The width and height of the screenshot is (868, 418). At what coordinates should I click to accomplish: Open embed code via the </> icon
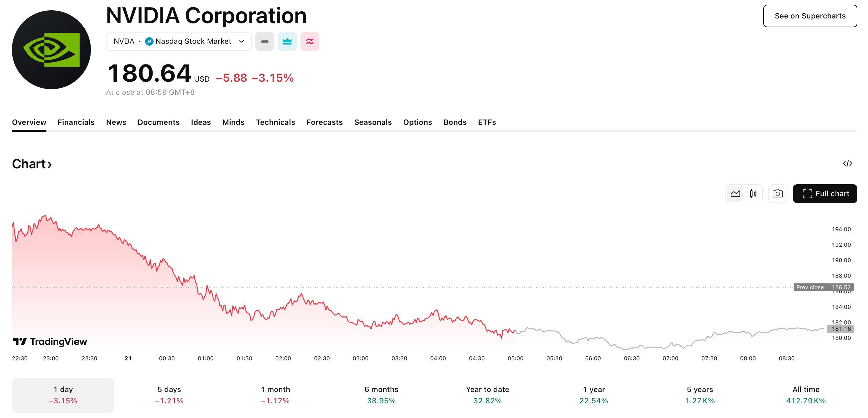[848, 164]
